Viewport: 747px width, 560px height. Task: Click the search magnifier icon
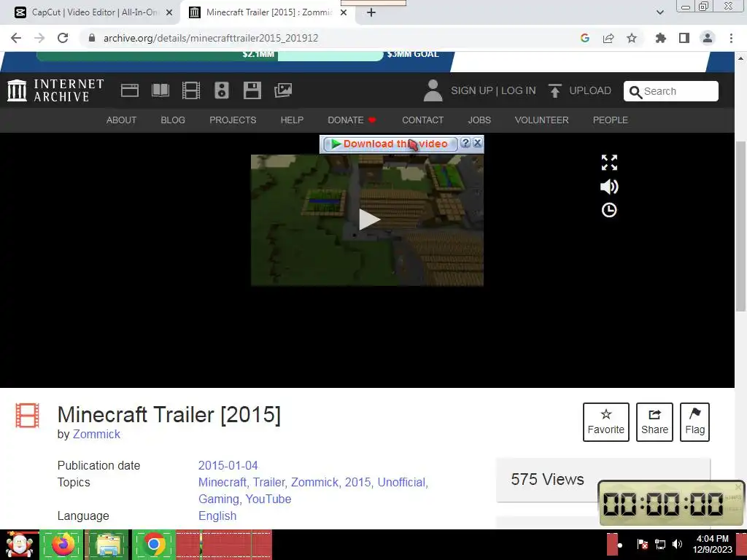pos(635,91)
